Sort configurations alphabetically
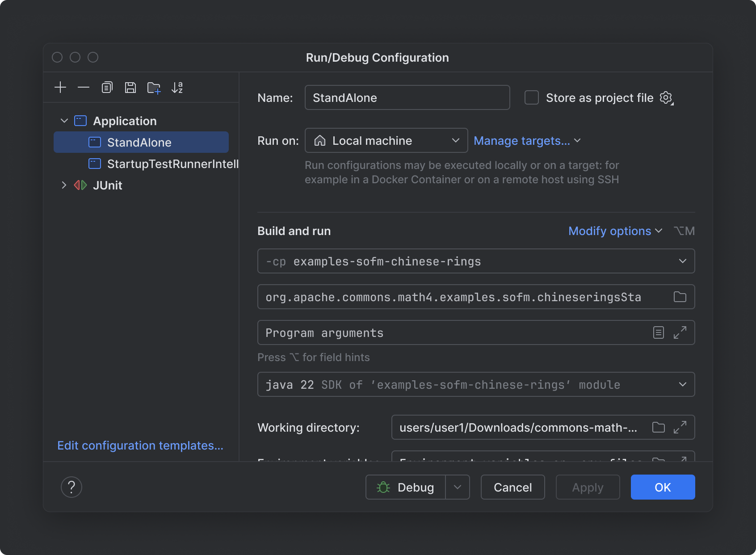756x555 pixels. 177,87
